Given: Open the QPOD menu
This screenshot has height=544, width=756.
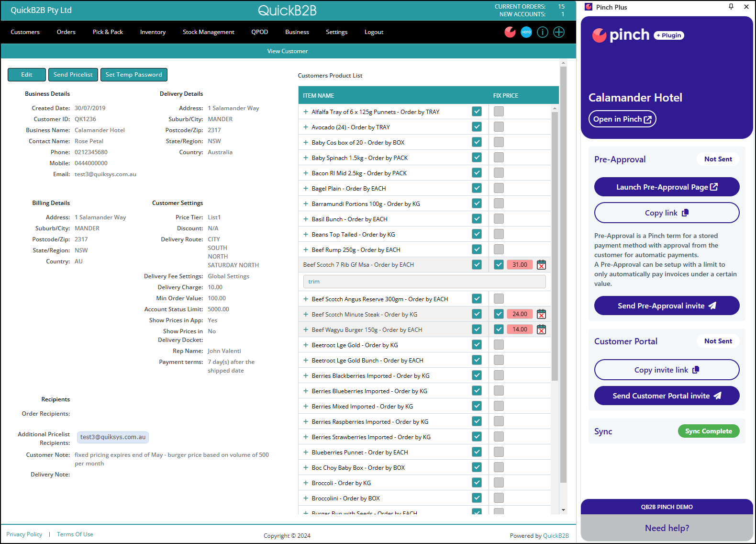Looking at the screenshot, I should pyautogui.click(x=260, y=32).
